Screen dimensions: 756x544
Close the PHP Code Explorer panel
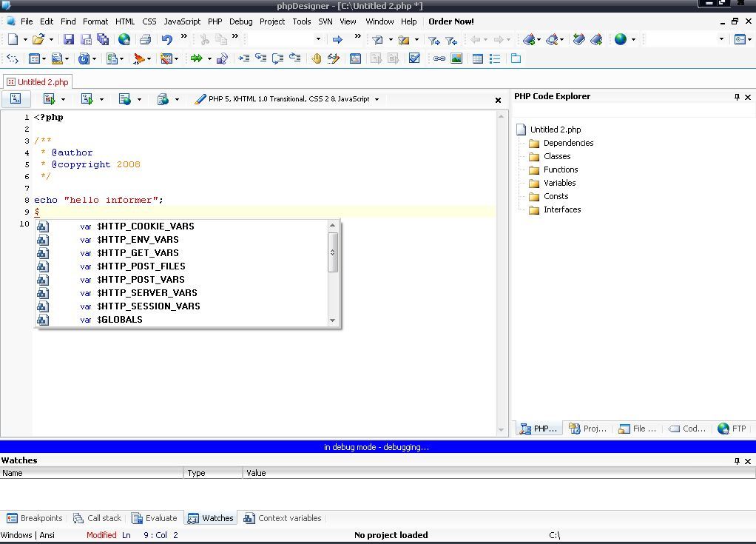748,97
